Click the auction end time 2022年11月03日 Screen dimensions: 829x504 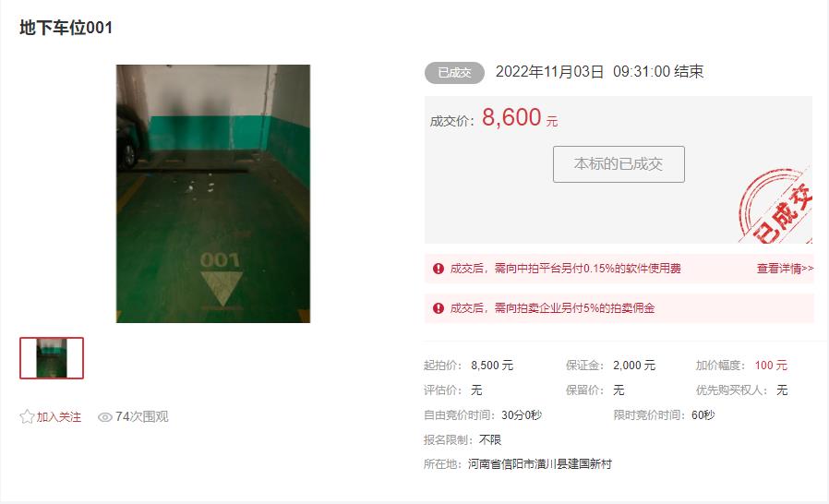[549, 72]
